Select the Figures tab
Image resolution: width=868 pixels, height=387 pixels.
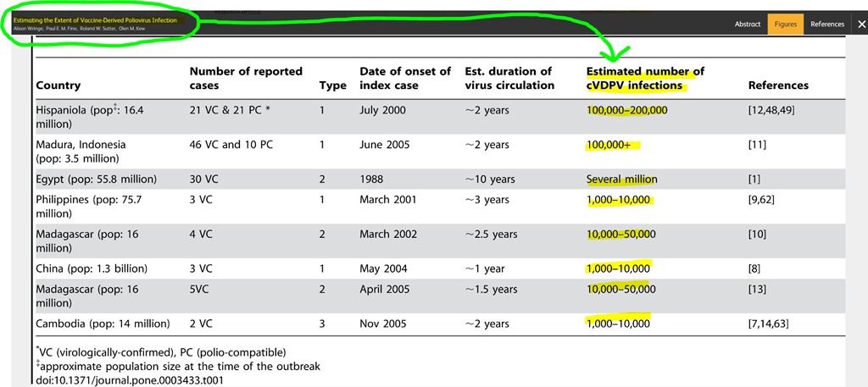click(x=785, y=25)
